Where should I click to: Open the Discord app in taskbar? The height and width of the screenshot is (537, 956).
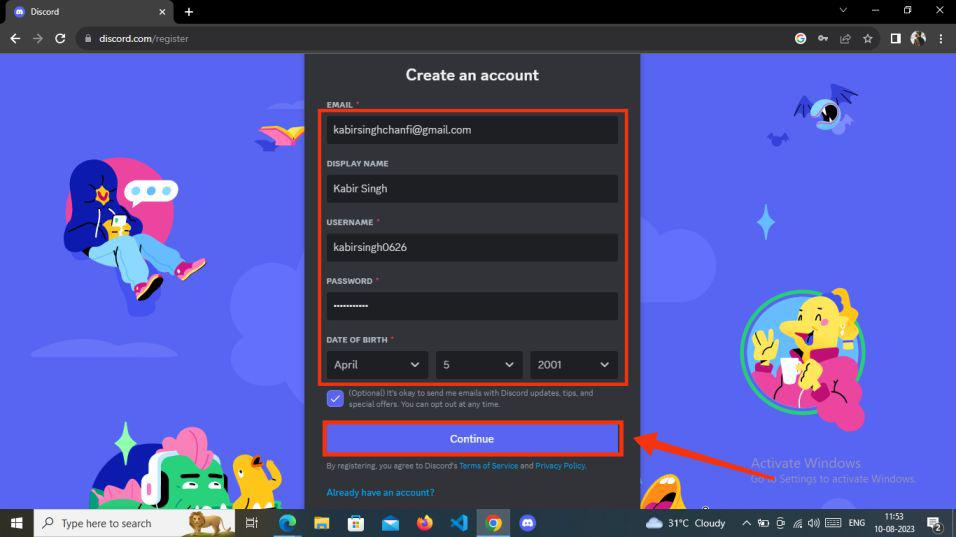click(x=527, y=523)
